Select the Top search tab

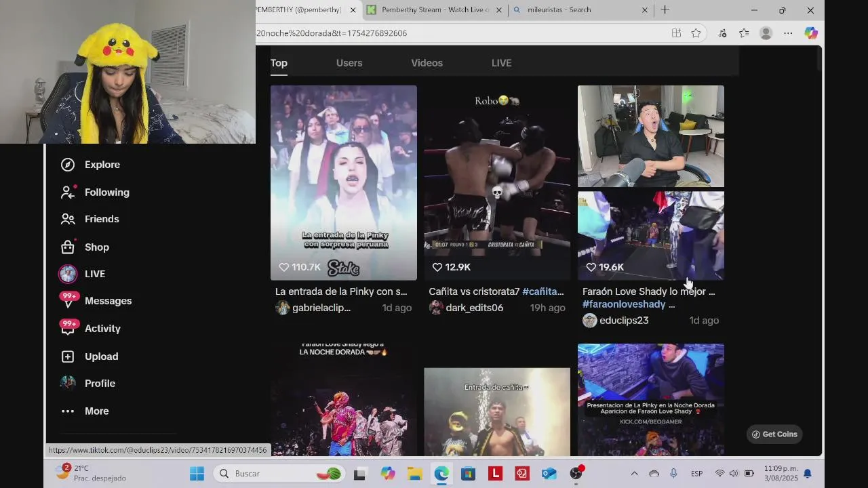click(279, 63)
